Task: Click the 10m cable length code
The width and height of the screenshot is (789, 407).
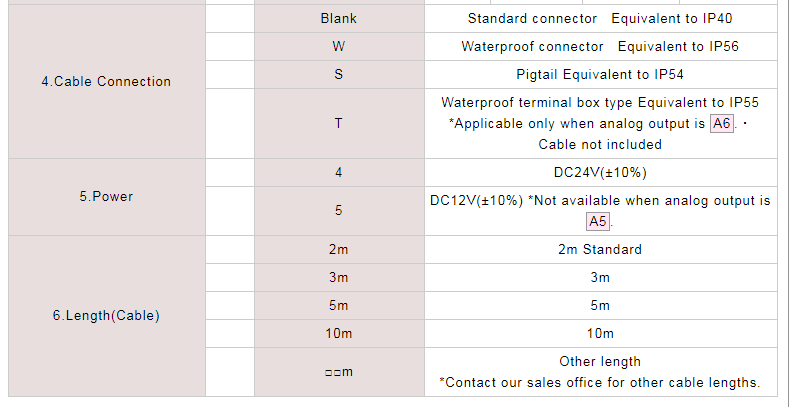Action: pyautogui.click(x=339, y=334)
